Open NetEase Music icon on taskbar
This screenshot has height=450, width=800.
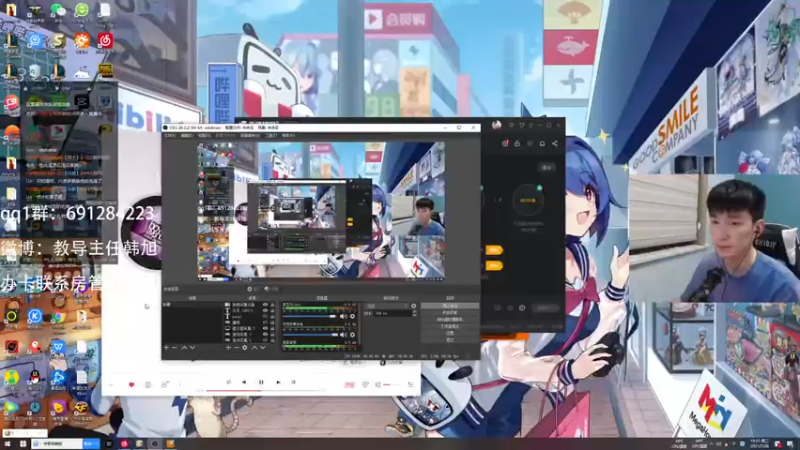pyautogui.click(x=124, y=444)
